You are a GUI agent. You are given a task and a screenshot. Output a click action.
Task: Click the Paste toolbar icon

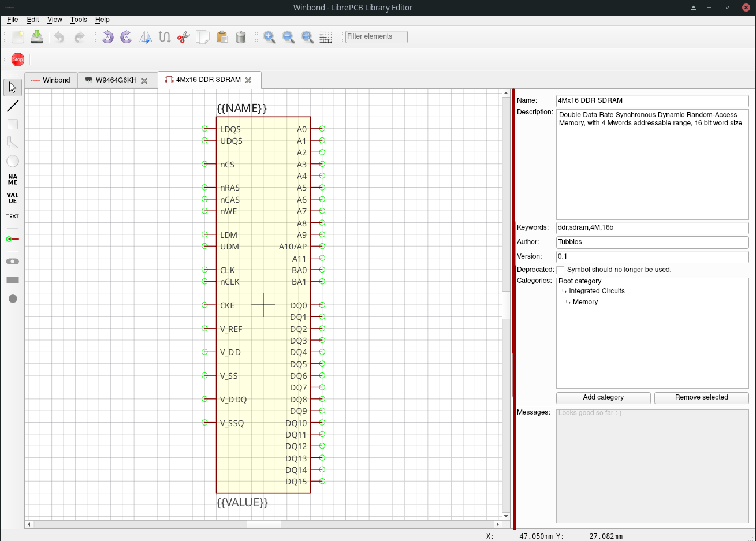point(222,36)
